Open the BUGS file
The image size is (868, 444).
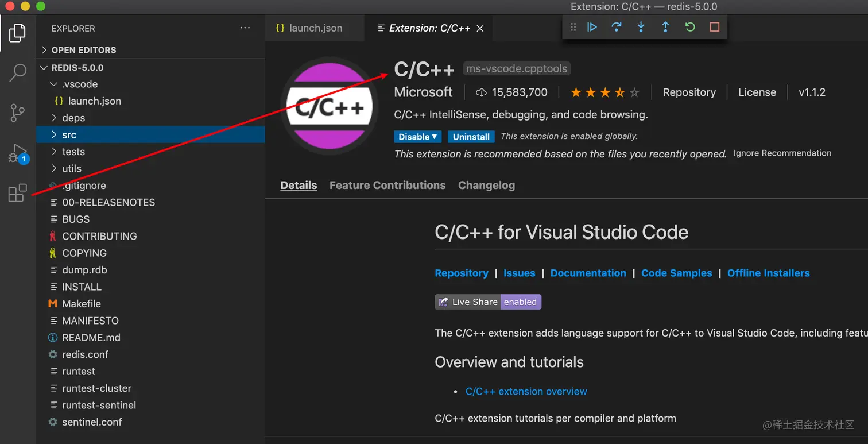(x=150, y=219)
